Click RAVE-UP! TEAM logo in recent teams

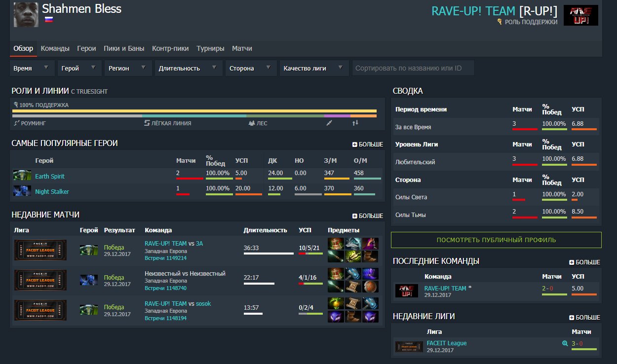[x=407, y=291]
